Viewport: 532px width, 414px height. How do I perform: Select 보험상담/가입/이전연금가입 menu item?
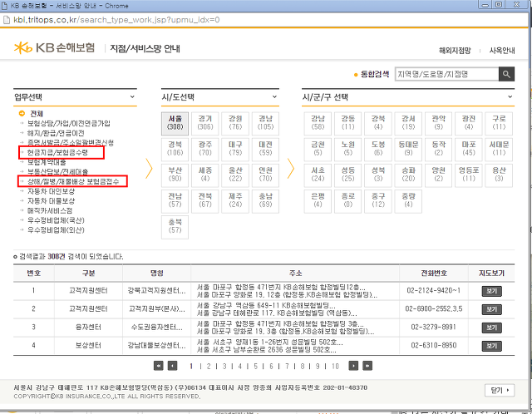(68, 123)
